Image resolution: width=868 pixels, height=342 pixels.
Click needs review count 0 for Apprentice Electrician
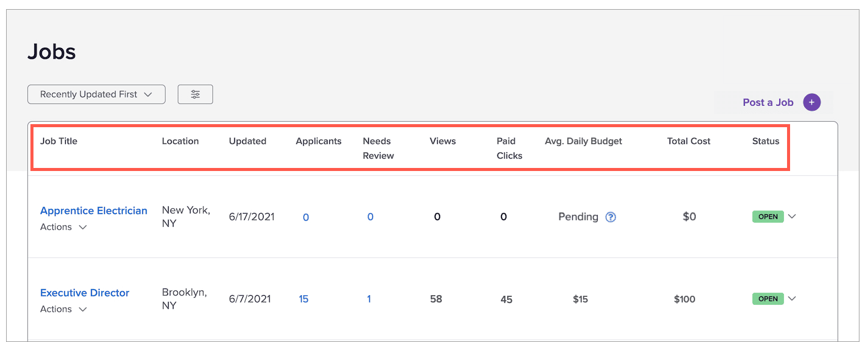370,217
